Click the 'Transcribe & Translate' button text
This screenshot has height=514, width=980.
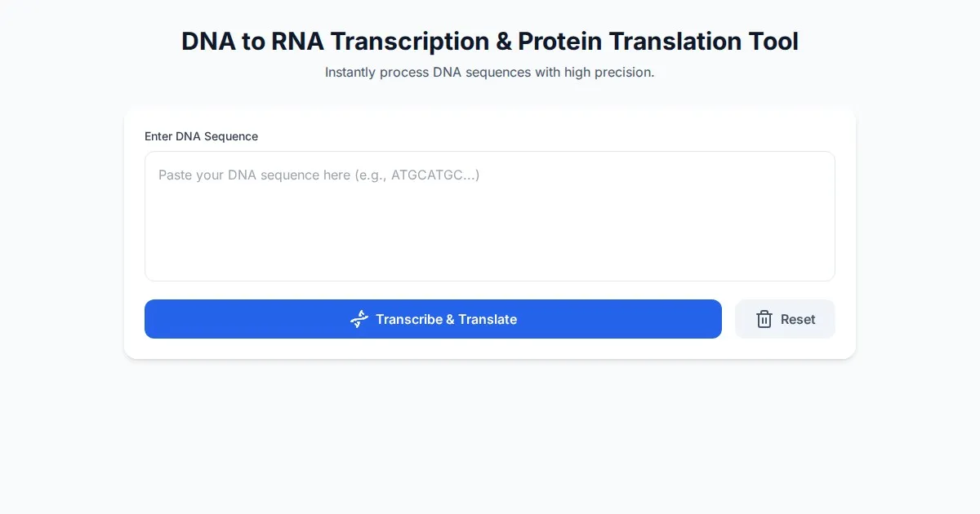[x=446, y=319]
